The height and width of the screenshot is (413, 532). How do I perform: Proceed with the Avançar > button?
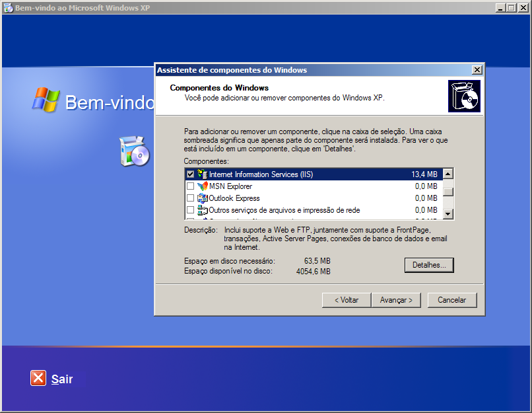click(396, 300)
